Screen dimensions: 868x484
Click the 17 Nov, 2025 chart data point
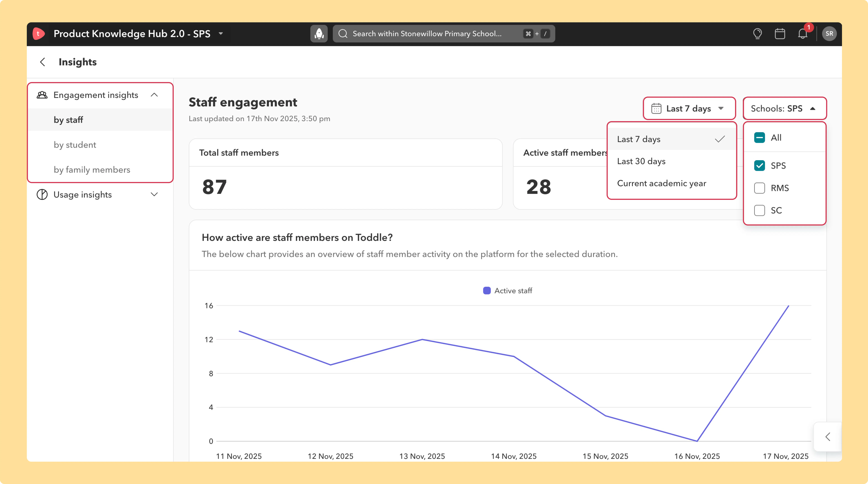pos(789,306)
